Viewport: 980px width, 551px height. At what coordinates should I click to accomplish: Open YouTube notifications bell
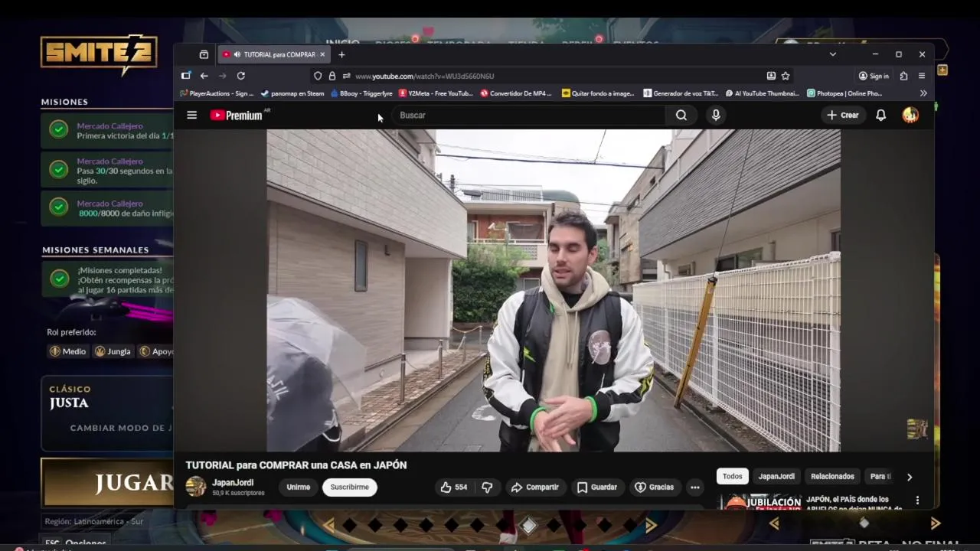(x=880, y=115)
